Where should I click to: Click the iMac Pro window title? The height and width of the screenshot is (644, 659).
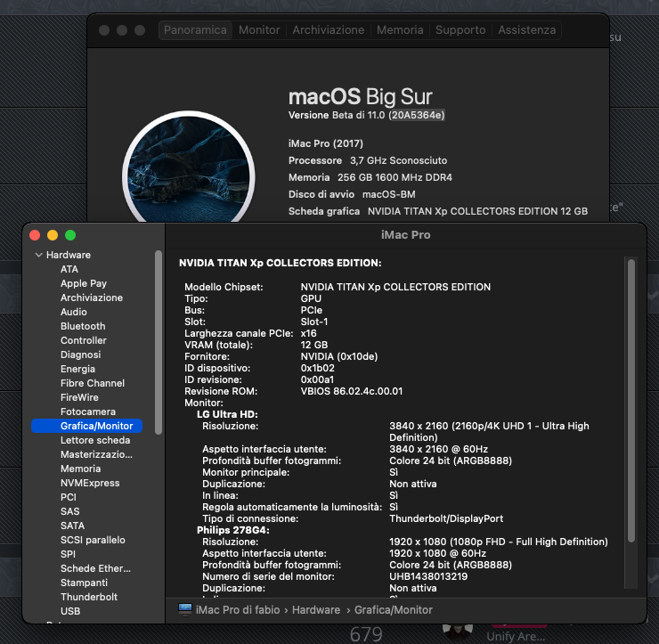(405, 235)
